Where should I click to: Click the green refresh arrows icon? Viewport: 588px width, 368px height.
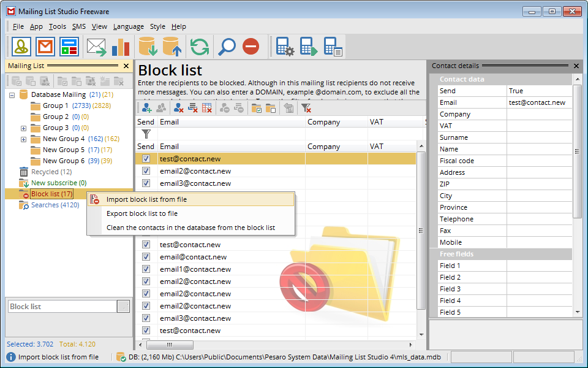coord(200,47)
